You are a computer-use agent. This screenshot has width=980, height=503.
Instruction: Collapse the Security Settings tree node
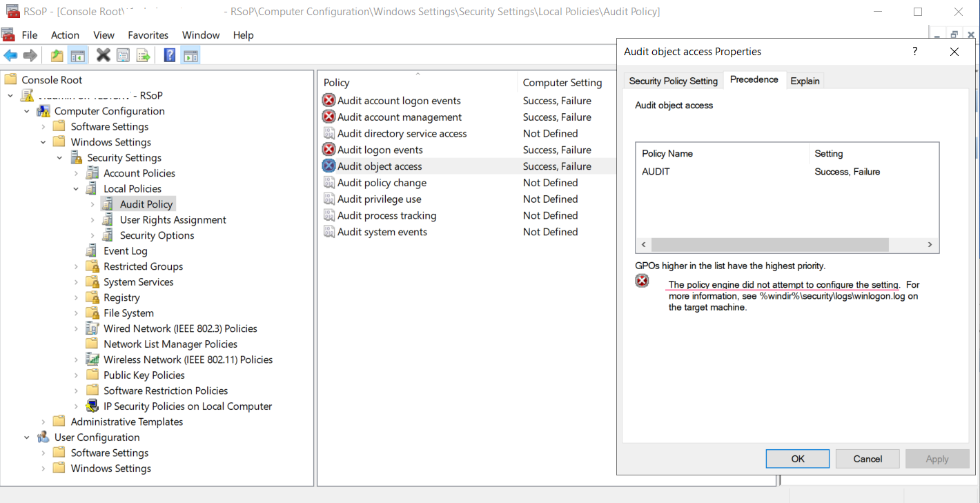(59, 158)
